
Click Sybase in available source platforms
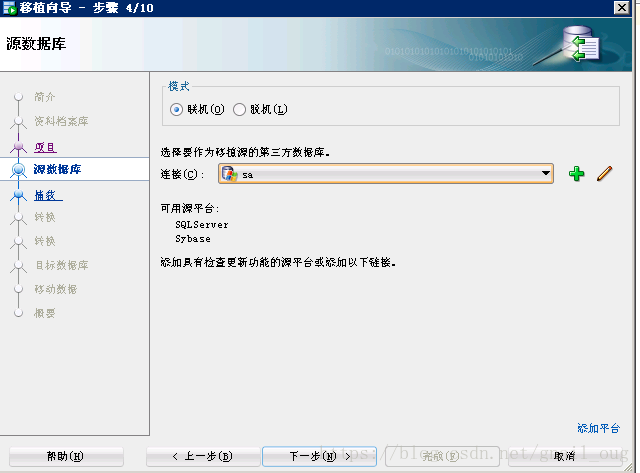click(x=193, y=239)
